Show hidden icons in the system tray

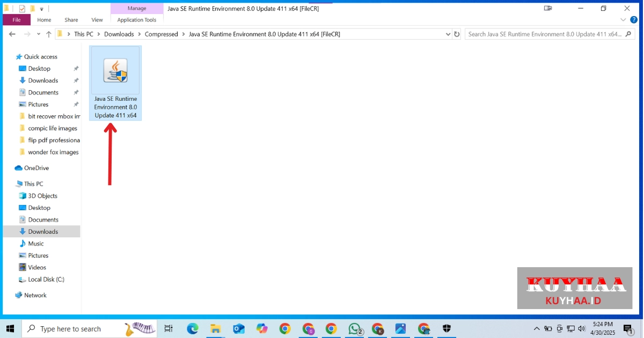point(536,328)
